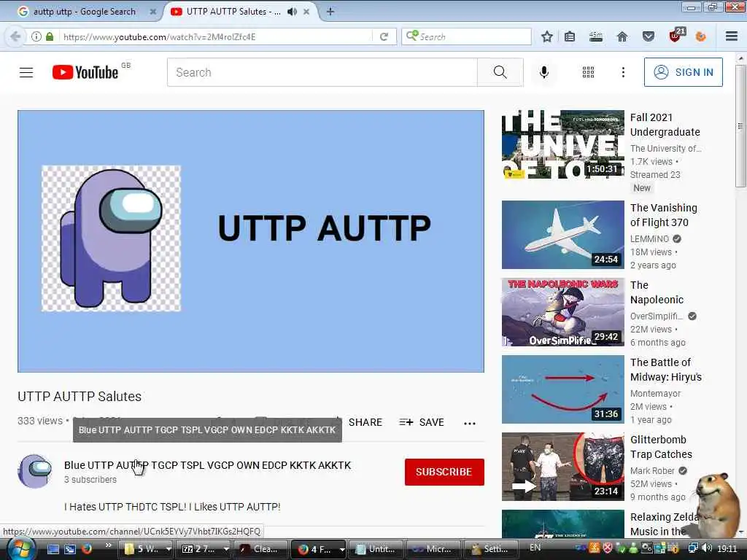Click the page's vertical scrollbar thumb
This screenshot has height=560, width=747.
pyautogui.click(x=740, y=126)
